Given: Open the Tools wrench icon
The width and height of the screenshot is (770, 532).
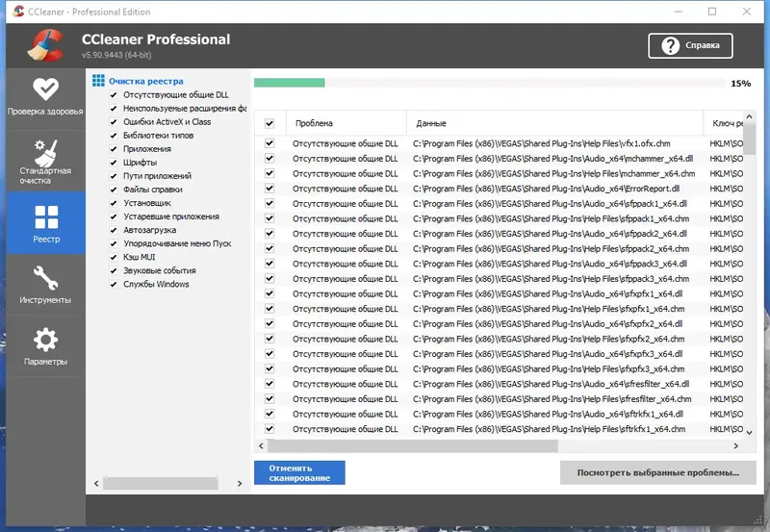Looking at the screenshot, I should tap(45, 279).
